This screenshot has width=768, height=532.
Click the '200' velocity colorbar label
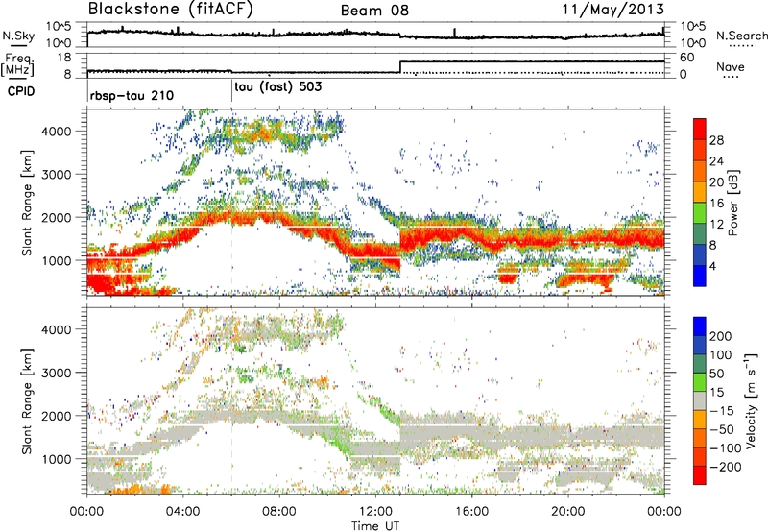pyautogui.click(x=721, y=336)
